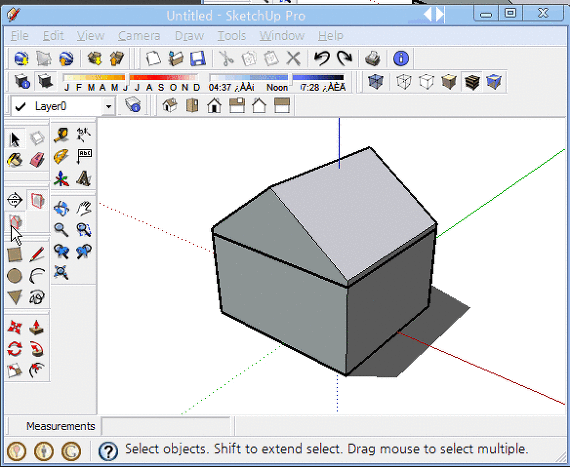Select the Eraser tool

tap(37, 160)
